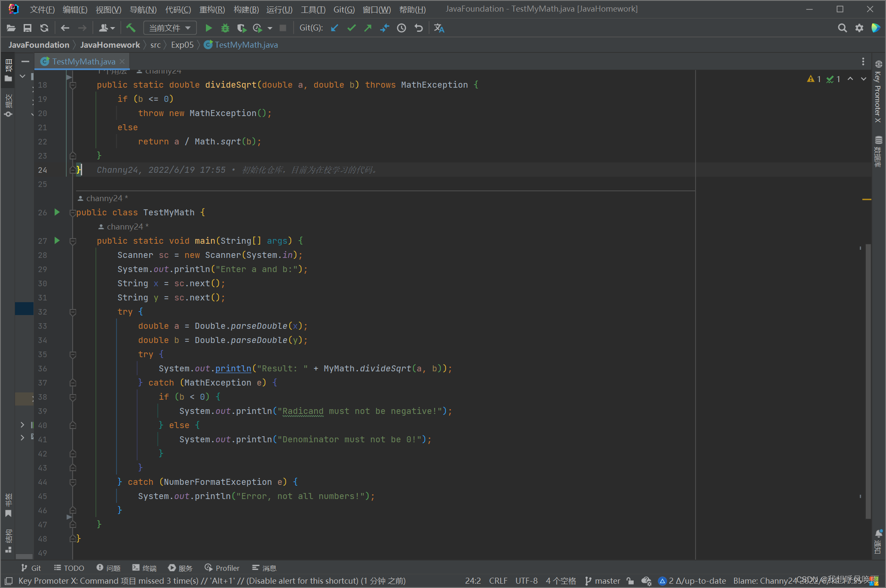886x588 pixels.
Task: Navigate back with the left arrow icon
Action: [65, 28]
